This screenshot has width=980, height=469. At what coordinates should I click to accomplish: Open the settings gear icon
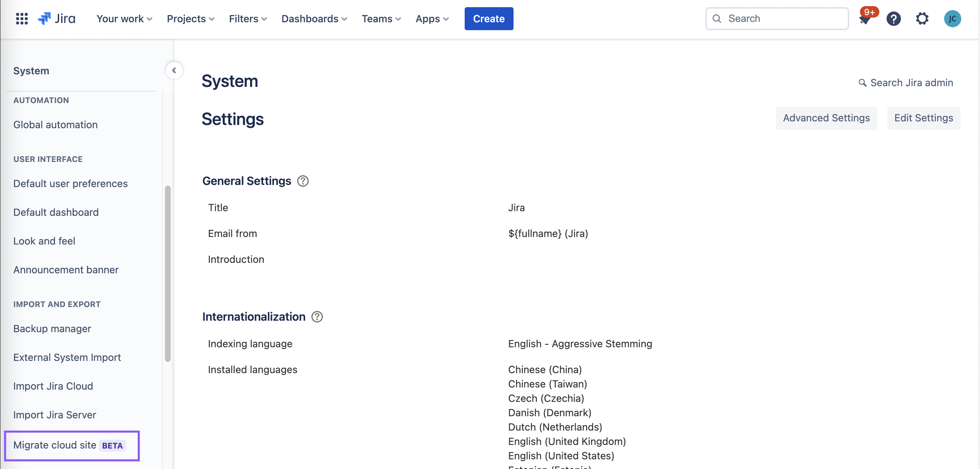coord(922,19)
